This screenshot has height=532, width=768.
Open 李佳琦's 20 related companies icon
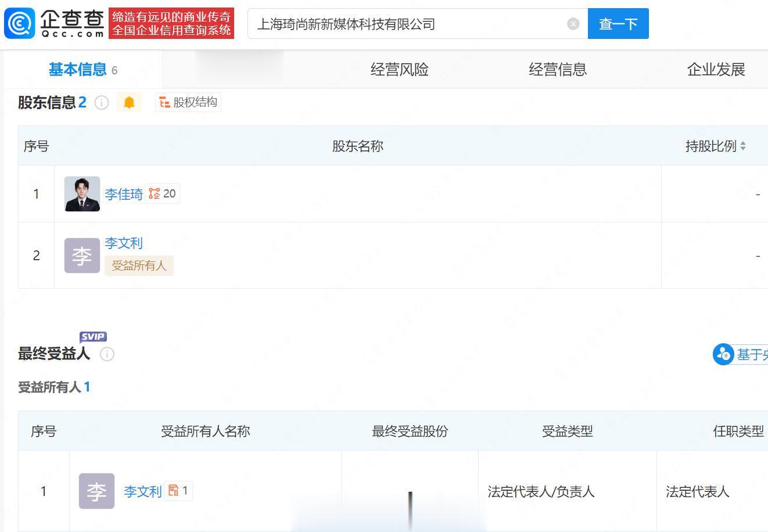coord(162,193)
